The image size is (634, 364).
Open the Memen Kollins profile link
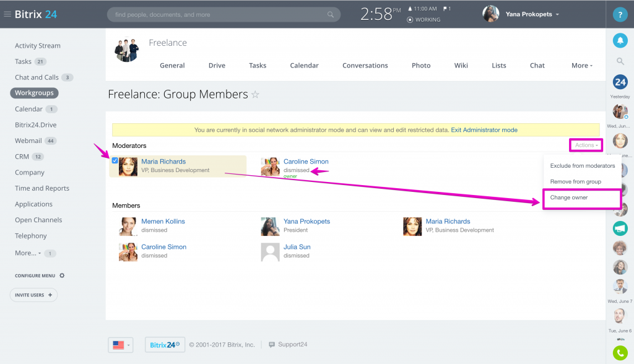tap(163, 221)
